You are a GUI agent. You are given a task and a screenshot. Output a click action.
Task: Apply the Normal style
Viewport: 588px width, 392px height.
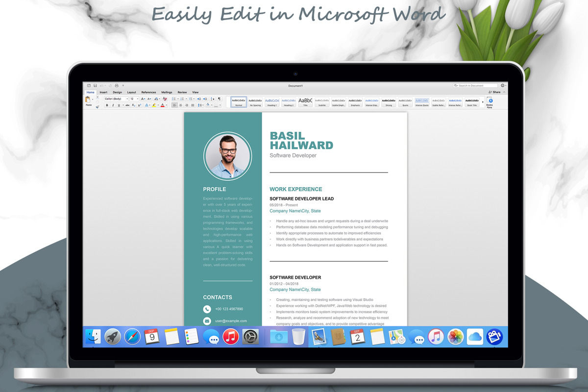tap(239, 102)
